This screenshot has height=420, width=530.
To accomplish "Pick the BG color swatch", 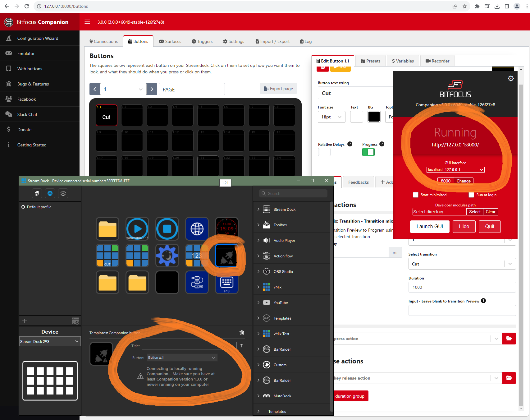I will point(374,117).
